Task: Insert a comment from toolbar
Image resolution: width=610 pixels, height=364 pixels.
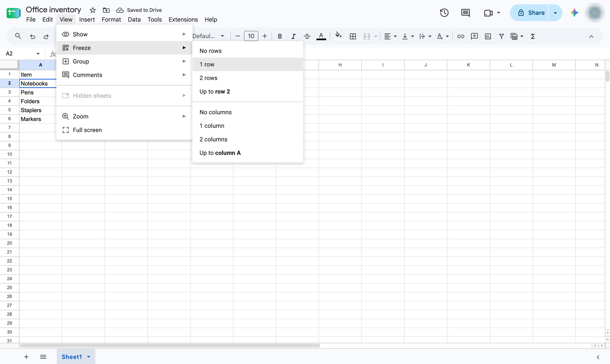Action: (x=474, y=36)
